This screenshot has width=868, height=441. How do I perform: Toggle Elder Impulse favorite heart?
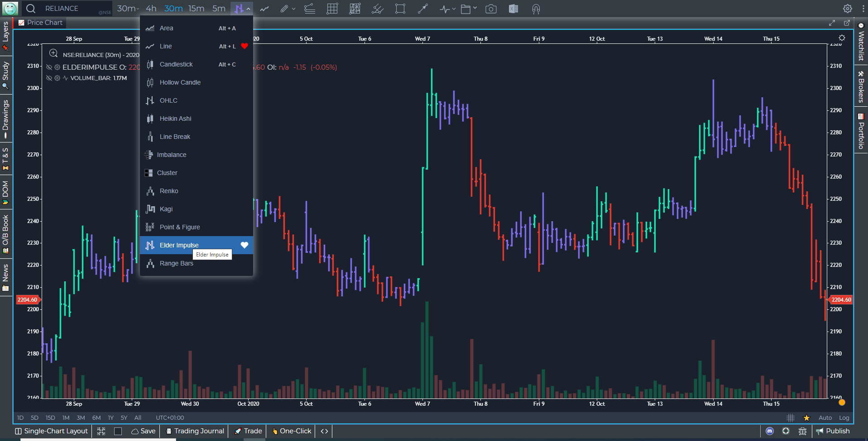click(x=245, y=245)
